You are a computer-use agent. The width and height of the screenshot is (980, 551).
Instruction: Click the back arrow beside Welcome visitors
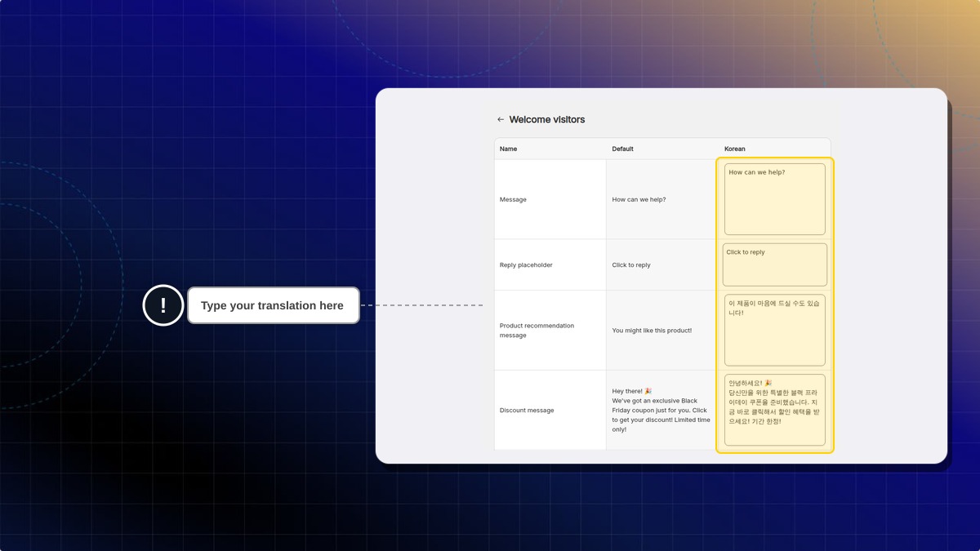click(501, 119)
